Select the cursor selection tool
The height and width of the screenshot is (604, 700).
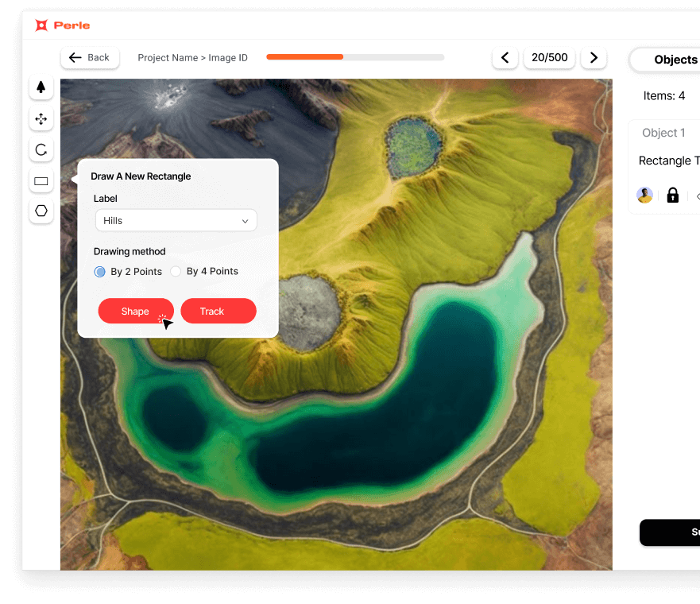pyautogui.click(x=41, y=87)
